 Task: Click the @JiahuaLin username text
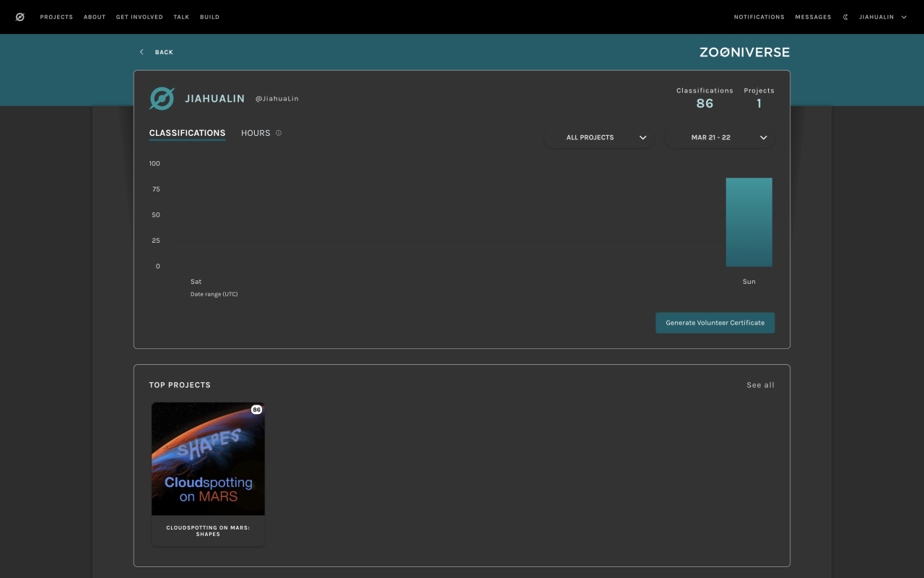click(x=277, y=99)
